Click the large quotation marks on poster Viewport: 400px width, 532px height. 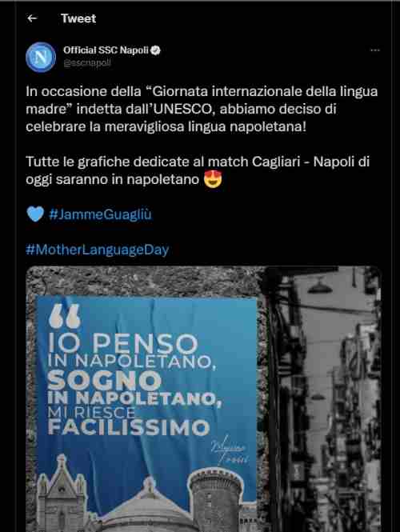[x=64, y=316]
